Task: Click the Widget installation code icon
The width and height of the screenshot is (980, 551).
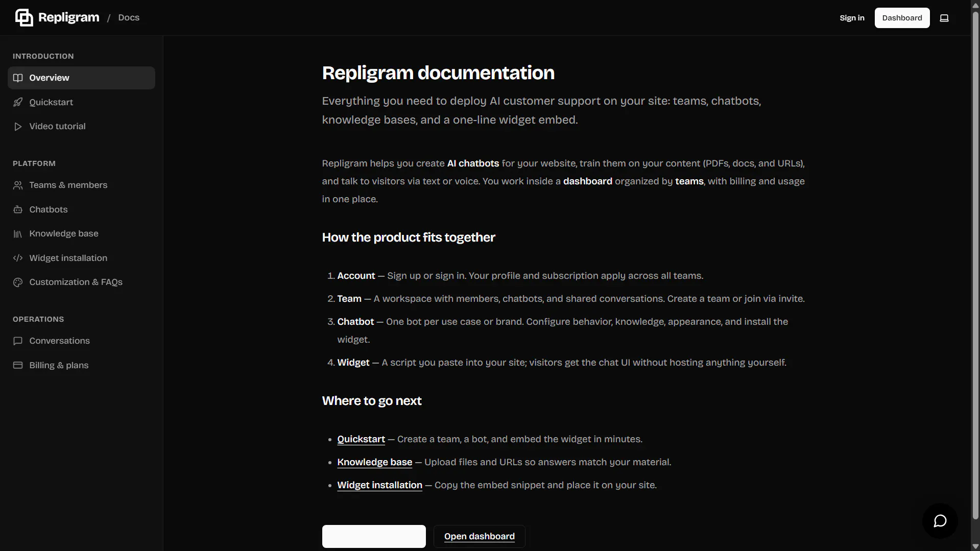Action: (x=18, y=258)
